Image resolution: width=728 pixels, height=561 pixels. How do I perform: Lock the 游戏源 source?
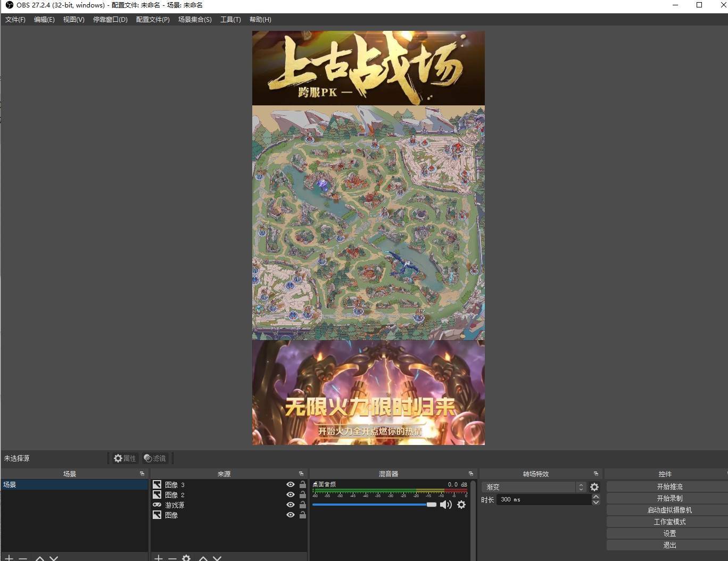point(303,505)
